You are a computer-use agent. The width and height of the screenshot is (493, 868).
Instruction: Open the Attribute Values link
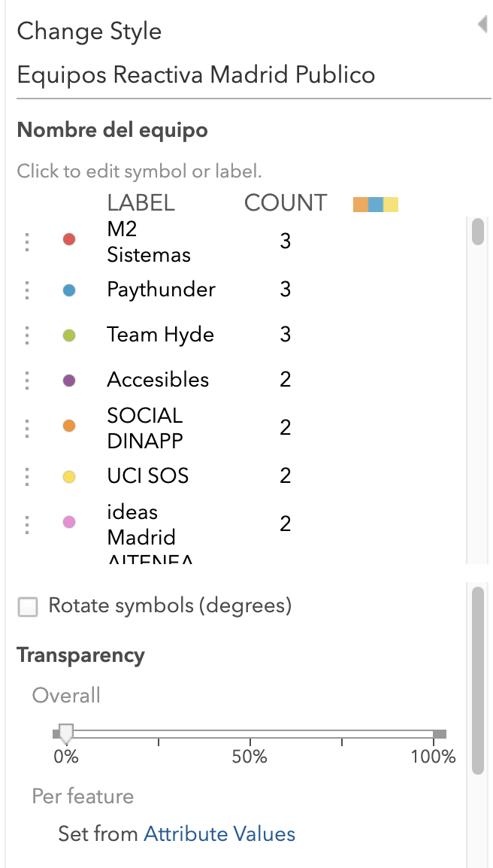pos(219,833)
